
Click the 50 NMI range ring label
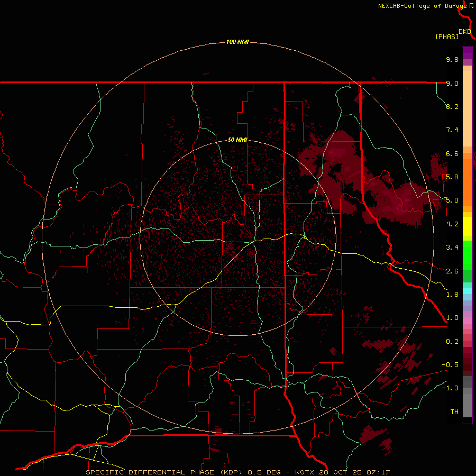pyautogui.click(x=237, y=140)
